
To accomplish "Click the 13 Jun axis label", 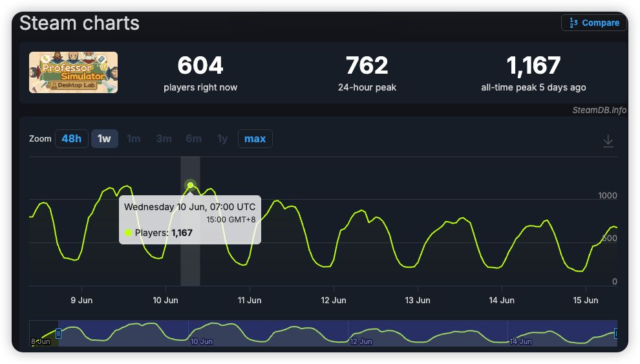I will 418,301.
